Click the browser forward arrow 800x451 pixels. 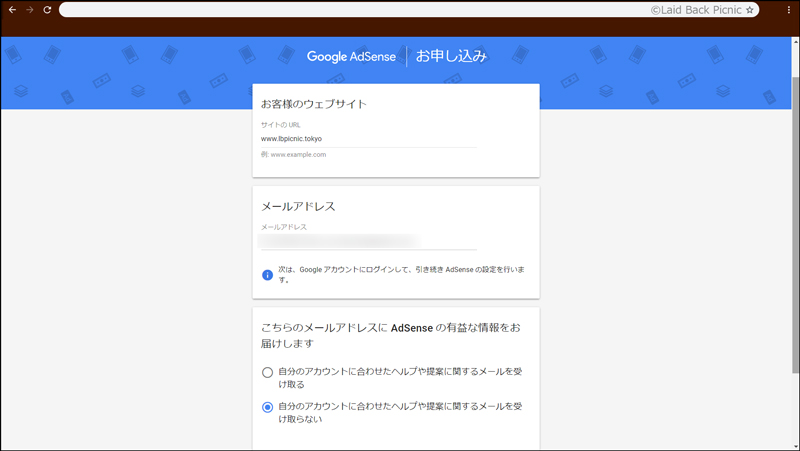point(30,10)
